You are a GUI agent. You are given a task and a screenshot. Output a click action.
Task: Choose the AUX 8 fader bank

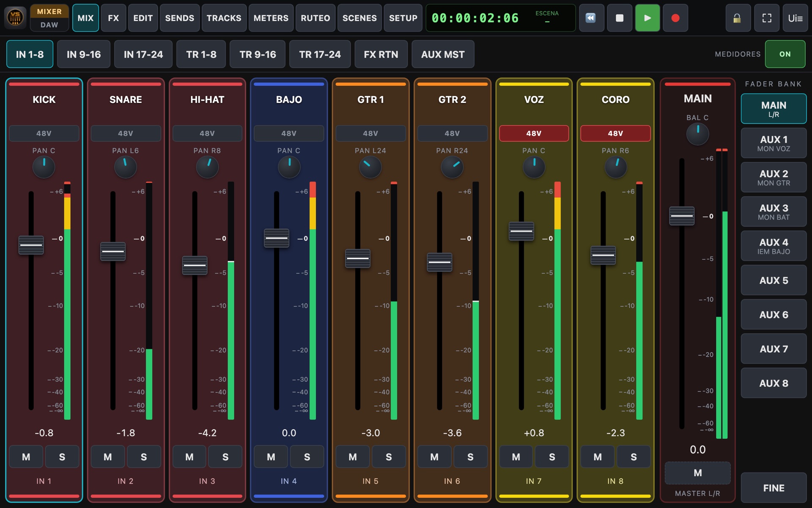(x=774, y=383)
